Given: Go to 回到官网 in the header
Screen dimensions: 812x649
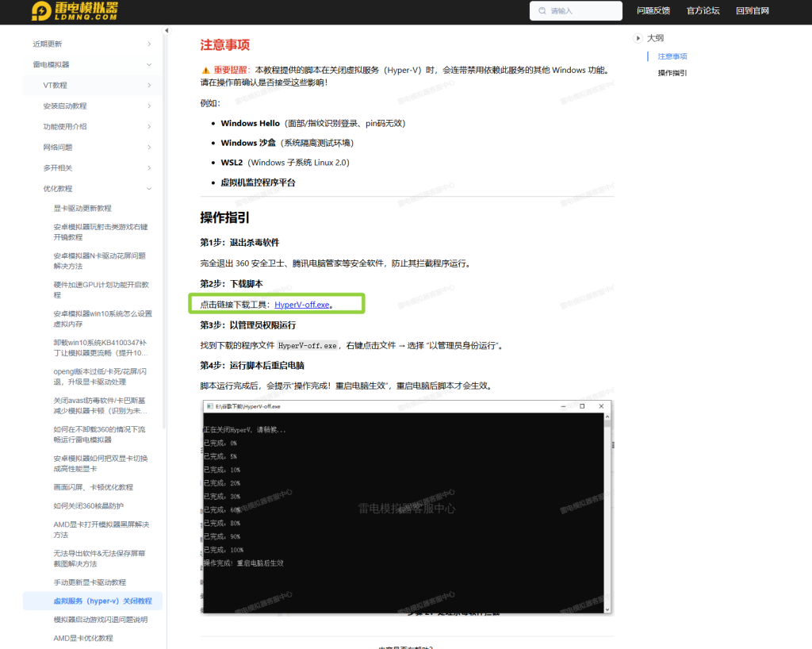Looking at the screenshot, I should pos(753,11).
